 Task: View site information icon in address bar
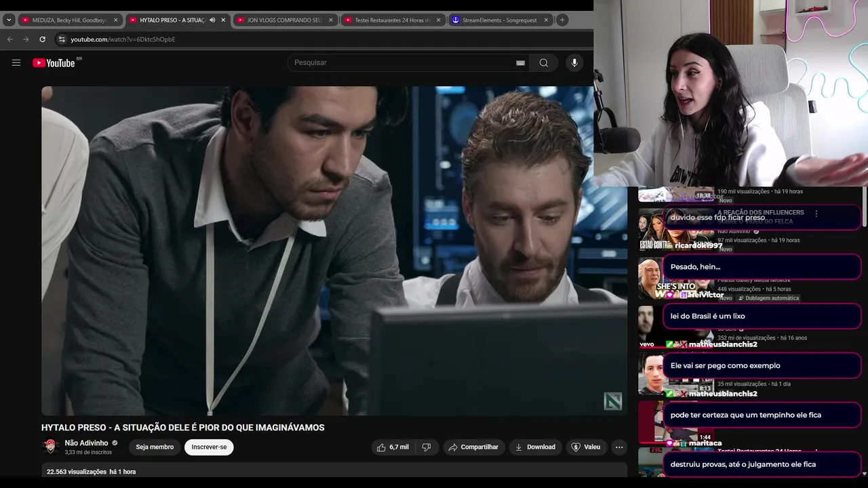(62, 39)
